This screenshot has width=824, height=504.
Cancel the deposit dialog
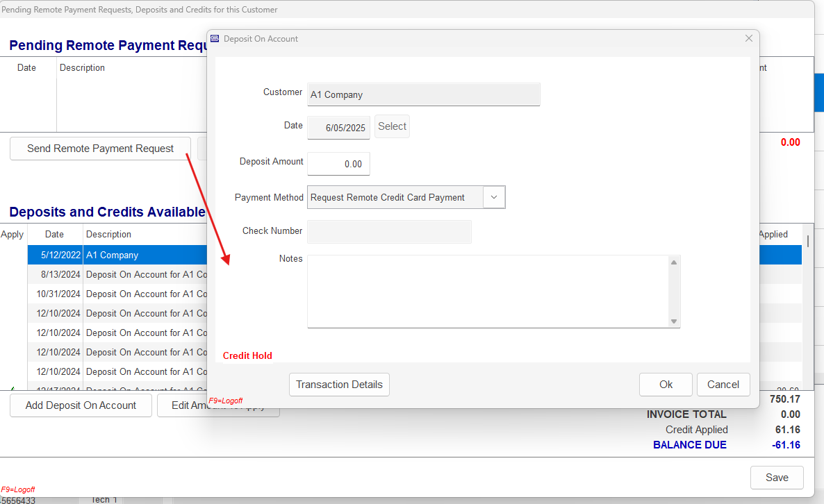(x=723, y=385)
